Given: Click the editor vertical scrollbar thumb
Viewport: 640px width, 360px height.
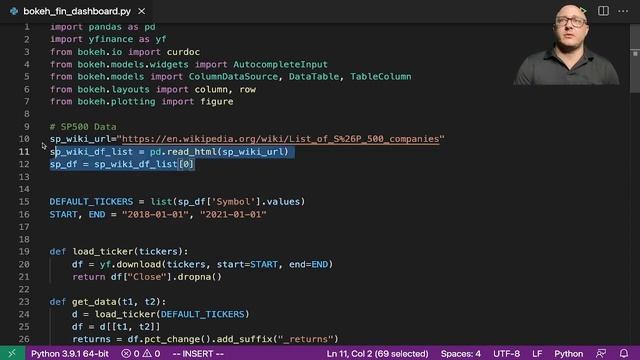Looking at the screenshot, I should click(635, 59).
